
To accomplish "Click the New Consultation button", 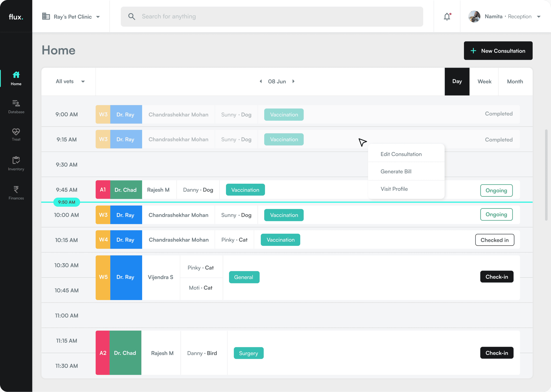I will click(x=498, y=51).
